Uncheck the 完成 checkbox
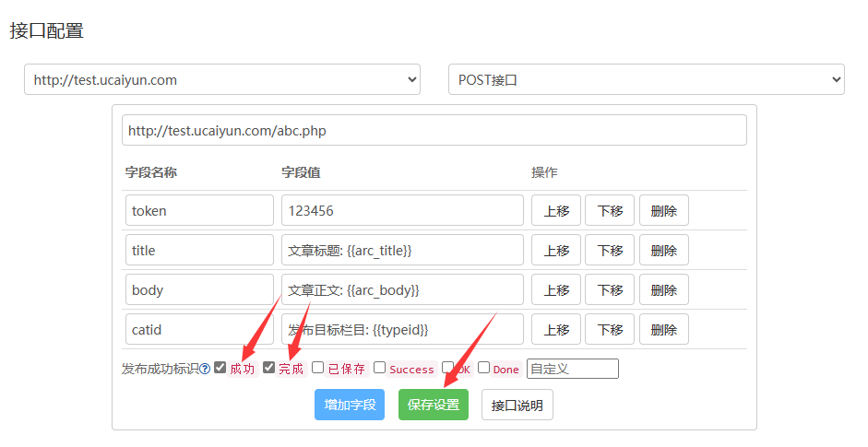This screenshot has width=868, height=447. pos(268,368)
